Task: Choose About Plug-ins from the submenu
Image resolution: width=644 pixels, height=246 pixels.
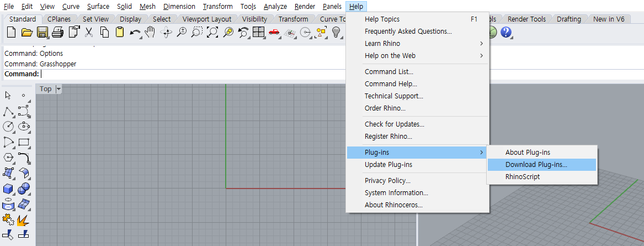Action: (541, 152)
